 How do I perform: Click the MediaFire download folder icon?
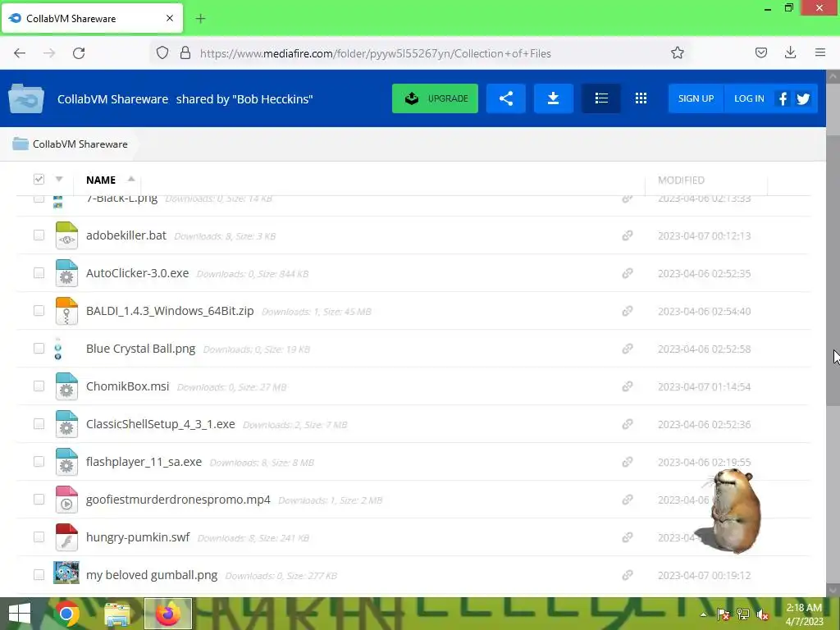coord(554,98)
